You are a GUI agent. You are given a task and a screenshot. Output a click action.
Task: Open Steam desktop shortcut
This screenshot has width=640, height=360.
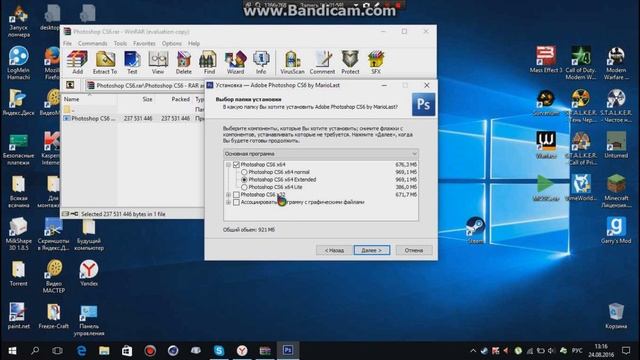[475, 231]
